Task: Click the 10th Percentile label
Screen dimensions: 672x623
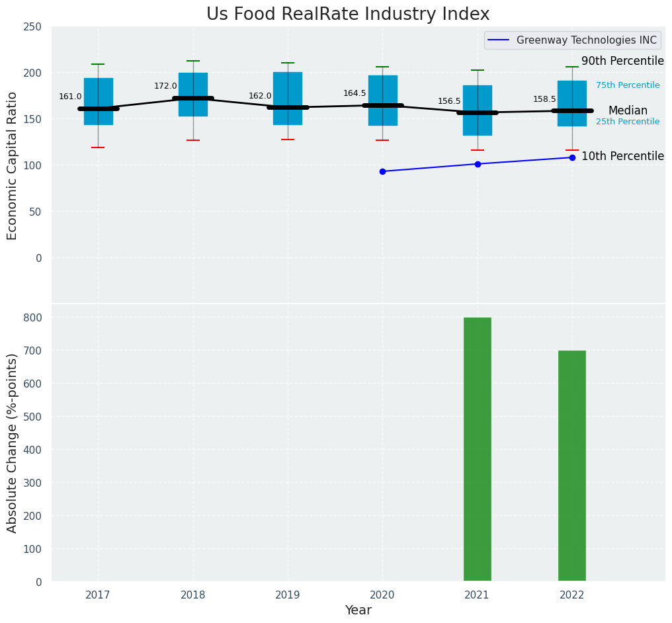Action: [x=622, y=156]
